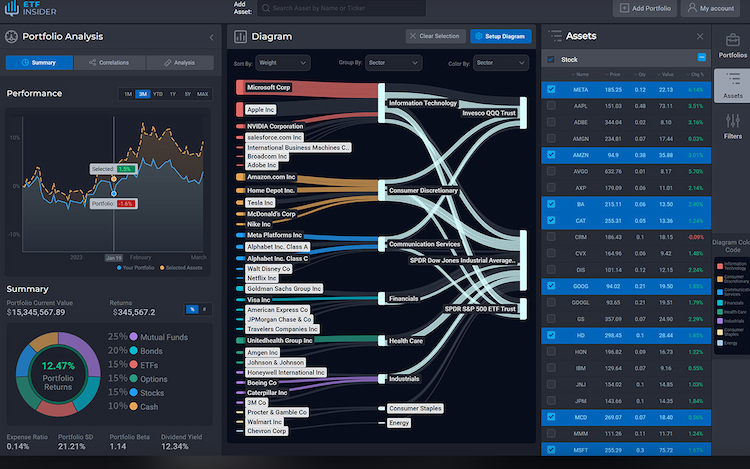Select the YTD performance range
750x469 pixels.
pos(157,94)
